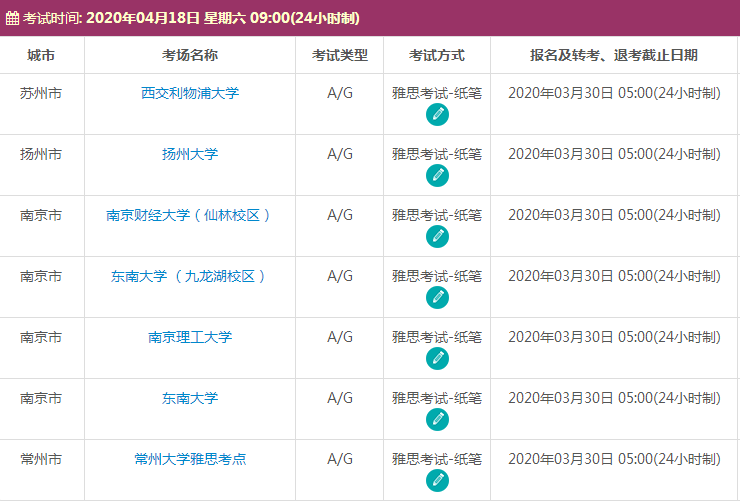
Task: Click A/G in the 西交利物浦大学 row
Action: [x=340, y=93]
